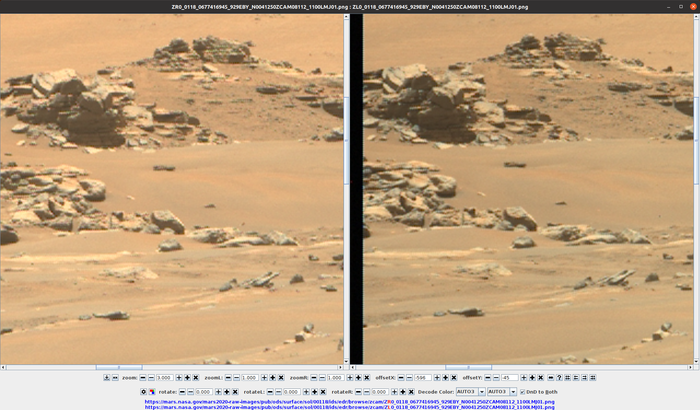Open the second Decode Color AUTO3 dropdown

502,392
